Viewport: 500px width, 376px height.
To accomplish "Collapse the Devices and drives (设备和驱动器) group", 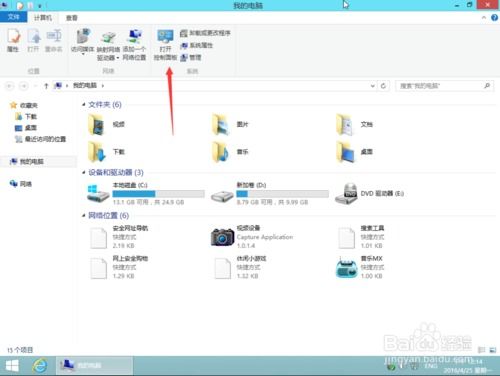I will pyautogui.click(x=84, y=172).
